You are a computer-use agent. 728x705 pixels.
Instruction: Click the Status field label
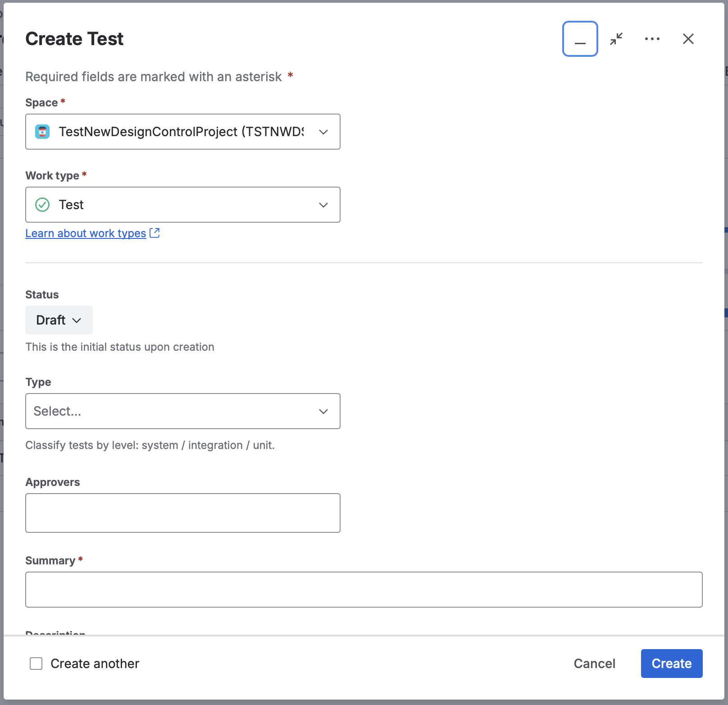pyautogui.click(x=42, y=294)
